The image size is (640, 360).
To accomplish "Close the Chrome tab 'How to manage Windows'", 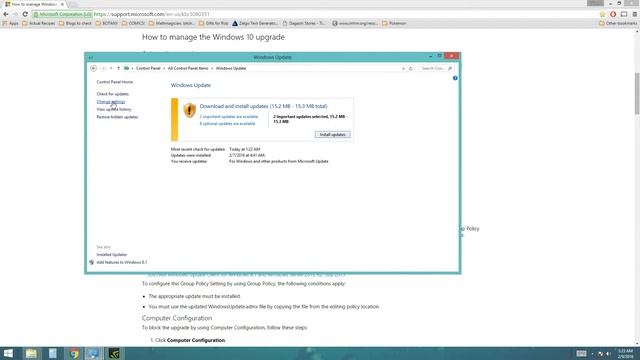I will point(62,4).
